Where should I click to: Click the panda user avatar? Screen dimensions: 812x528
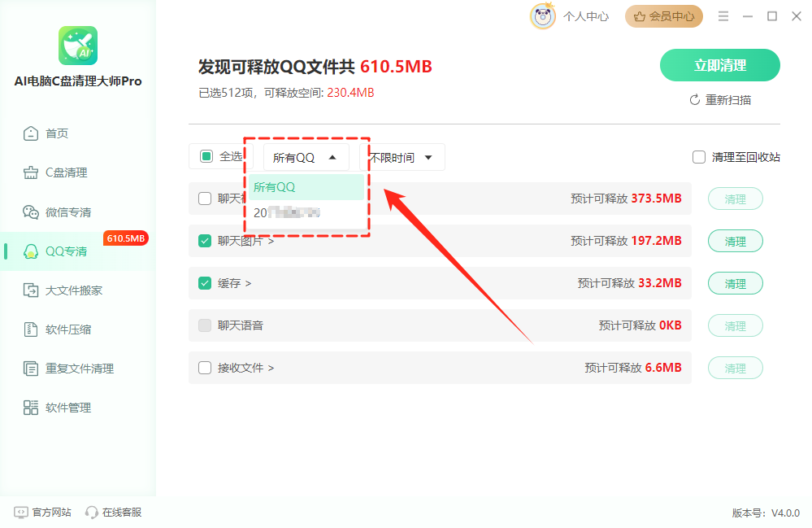point(543,16)
